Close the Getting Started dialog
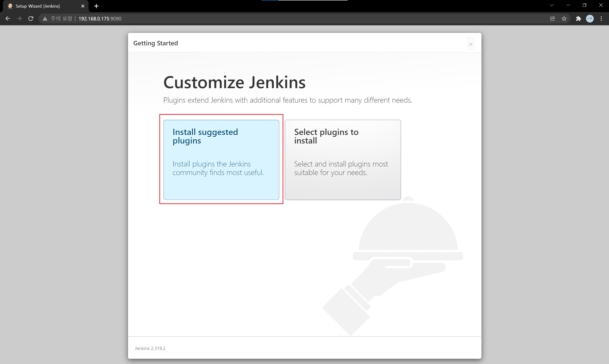 pyautogui.click(x=471, y=44)
